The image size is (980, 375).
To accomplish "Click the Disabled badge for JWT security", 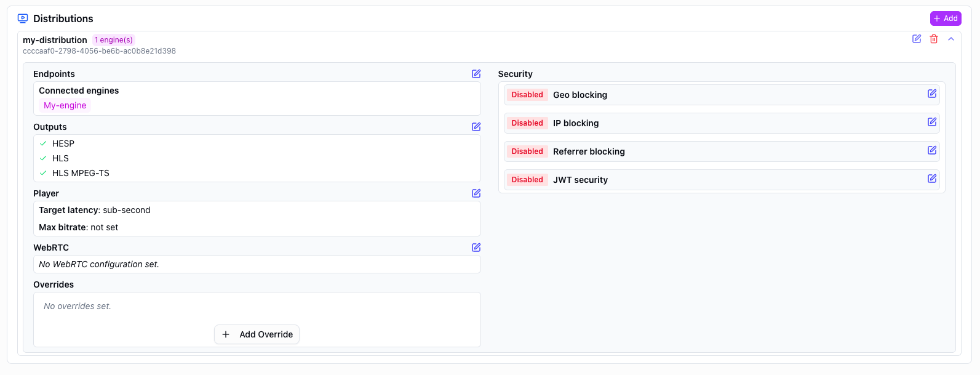I will tap(527, 180).
